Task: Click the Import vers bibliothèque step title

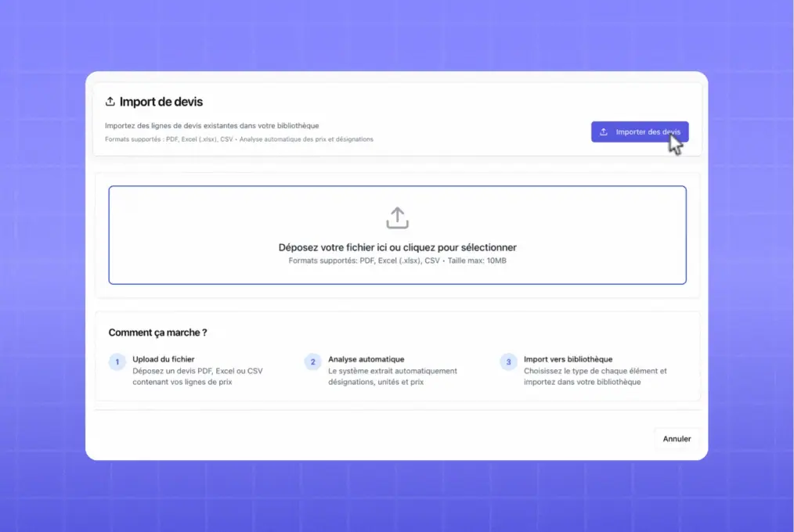Action: 568,359
